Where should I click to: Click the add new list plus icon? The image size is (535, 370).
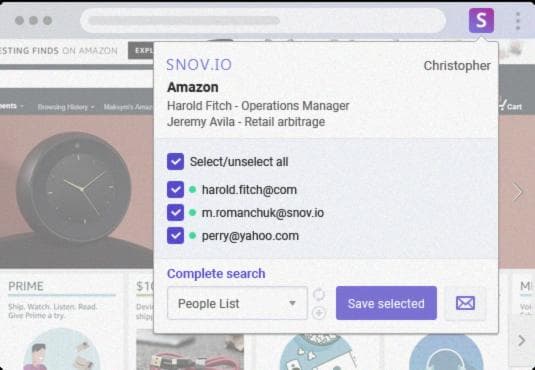pyautogui.click(x=319, y=313)
